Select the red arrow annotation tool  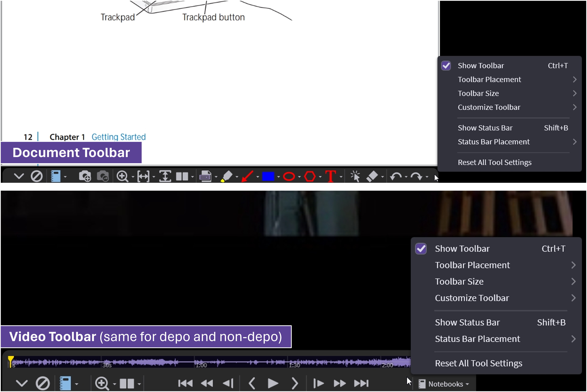(x=247, y=176)
